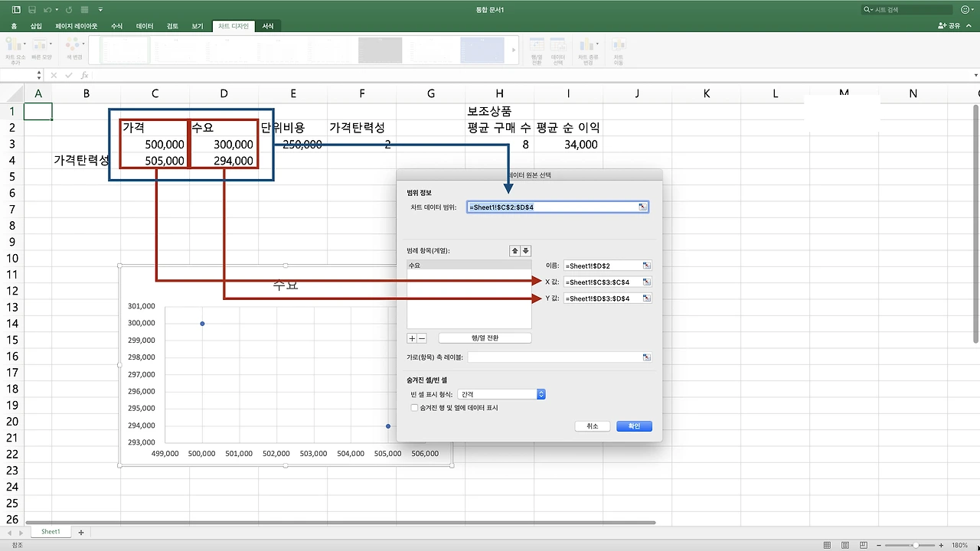Click the Select Data ribbon icon
This screenshot has height=551, width=980.
click(558, 50)
